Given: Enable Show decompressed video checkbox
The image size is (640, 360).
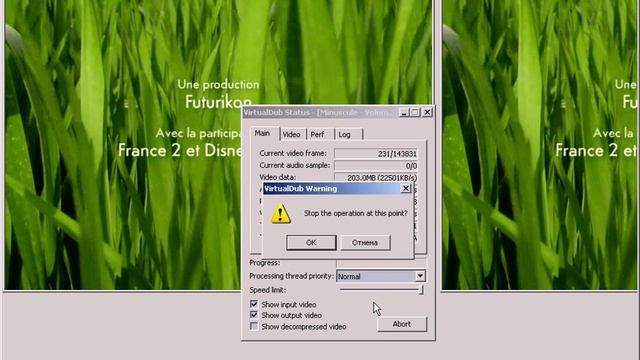Looking at the screenshot, I should coord(254,326).
